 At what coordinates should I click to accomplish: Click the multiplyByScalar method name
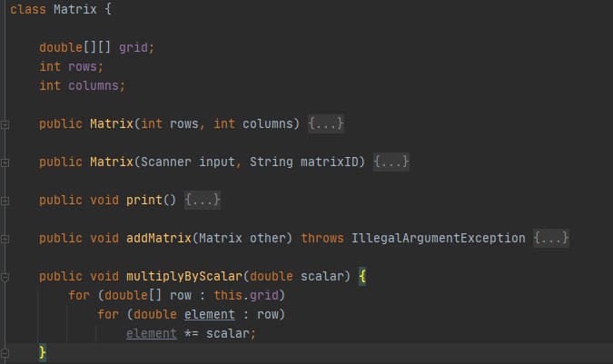[184, 276]
